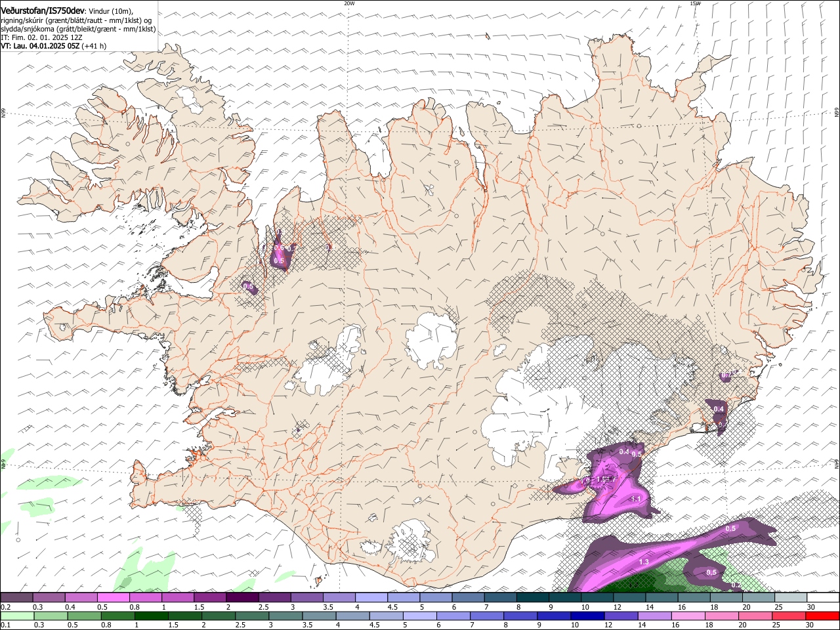
Task: Click the bright pink upper swatch labeled 0.5
Action: pos(113,598)
